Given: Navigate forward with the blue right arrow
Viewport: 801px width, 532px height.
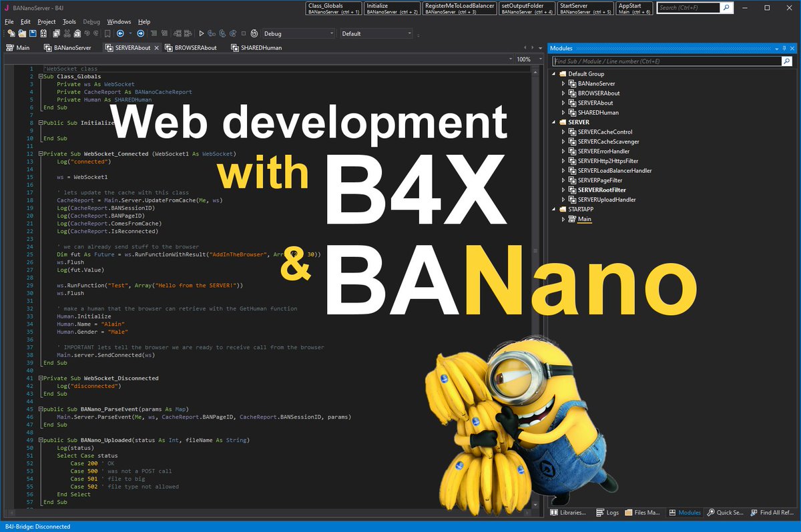Looking at the screenshot, I should 140,33.
